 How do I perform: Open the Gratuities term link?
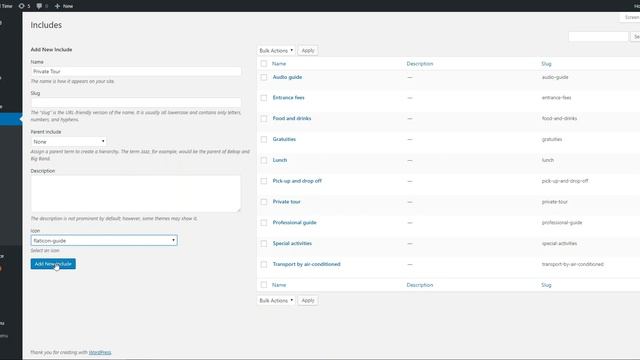284,139
